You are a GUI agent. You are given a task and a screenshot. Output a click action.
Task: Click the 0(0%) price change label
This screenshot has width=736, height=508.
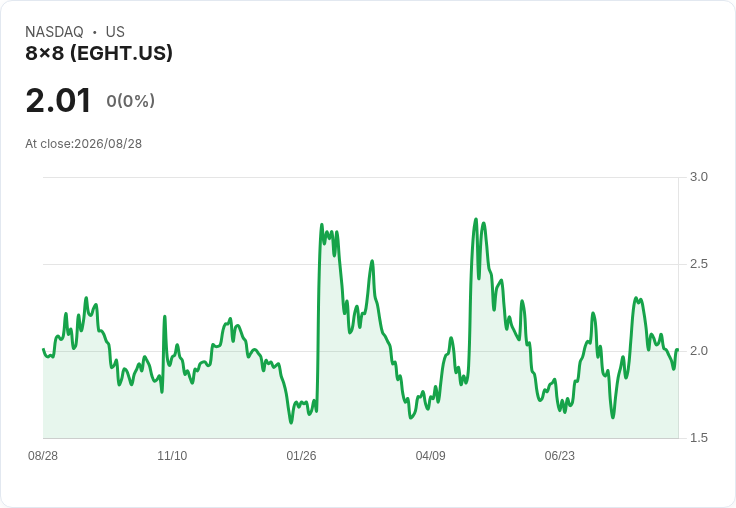[x=130, y=101]
